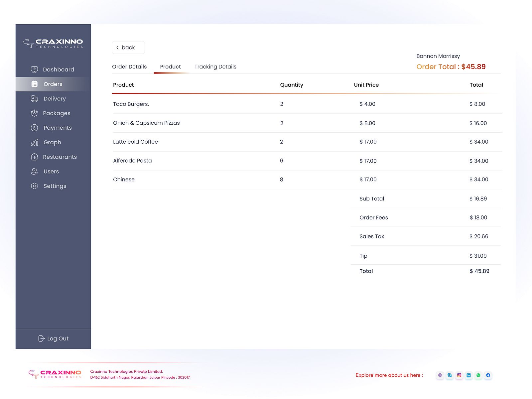Click the Craxinno logo at the sidebar top

click(53, 43)
